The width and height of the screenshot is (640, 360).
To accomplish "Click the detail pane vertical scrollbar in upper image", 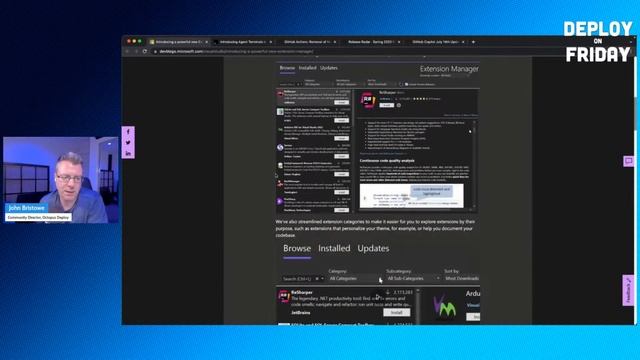I will click(474, 165).
